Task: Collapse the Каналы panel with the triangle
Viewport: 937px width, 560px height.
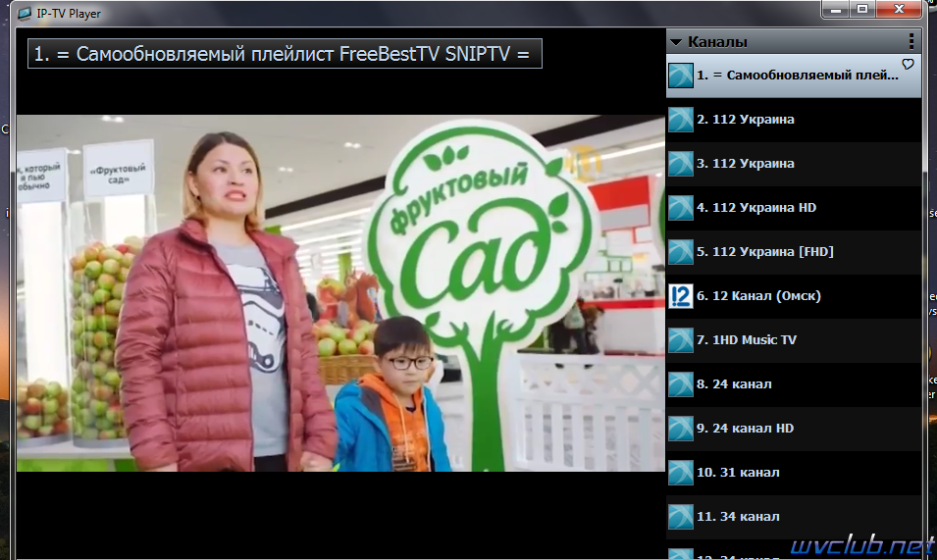Action: click(676, 42)
